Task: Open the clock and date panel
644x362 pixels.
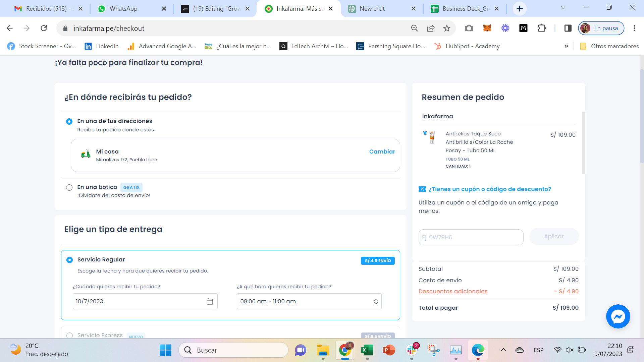Action: click(x=608, y=350)
